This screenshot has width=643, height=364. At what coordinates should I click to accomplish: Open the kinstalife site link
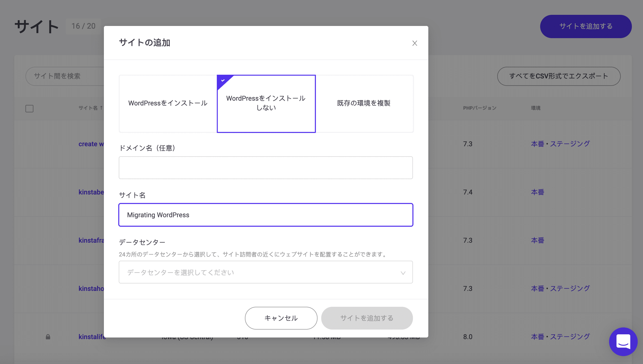[91, 337]
